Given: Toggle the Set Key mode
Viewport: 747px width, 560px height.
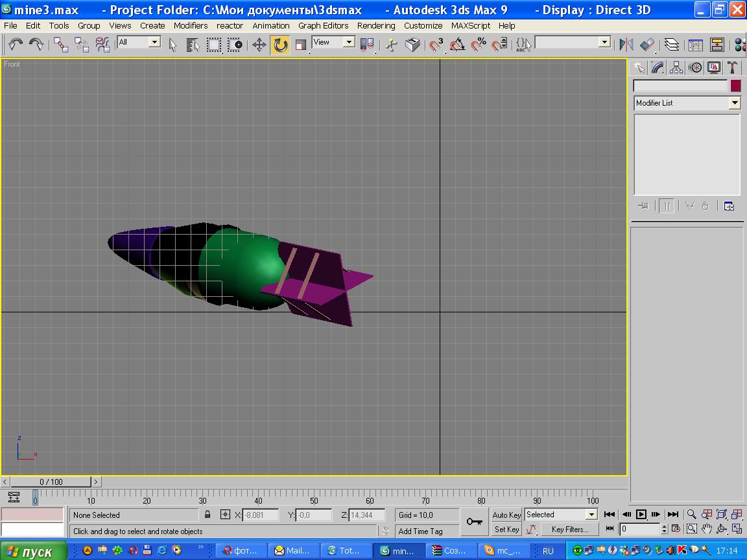Looking at the screenshot, I should (x=506, y=529).
